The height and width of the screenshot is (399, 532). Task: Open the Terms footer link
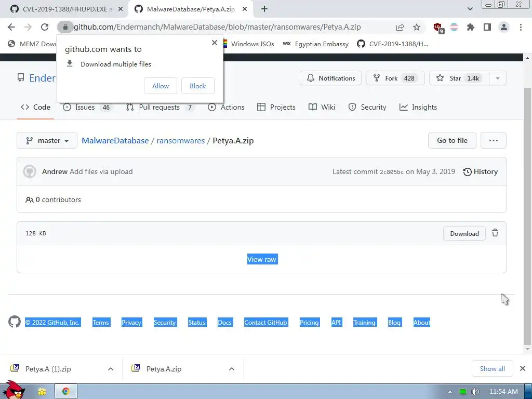click(x=101, y=322)
